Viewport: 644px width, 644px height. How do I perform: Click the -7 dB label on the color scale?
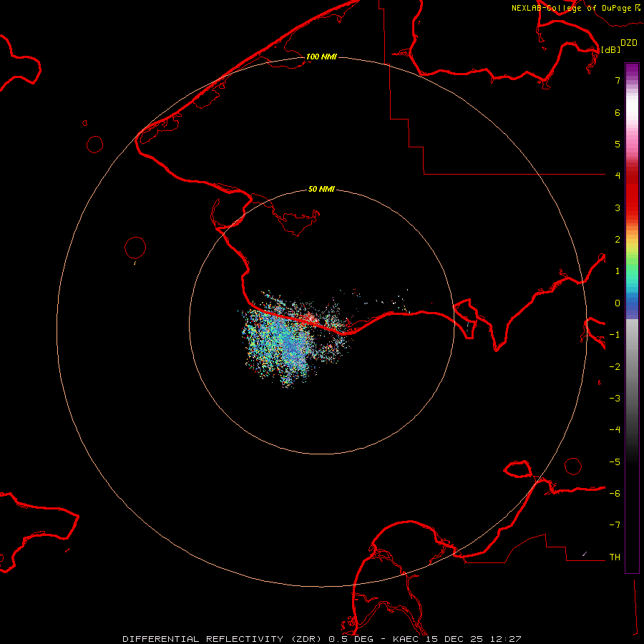615,525
